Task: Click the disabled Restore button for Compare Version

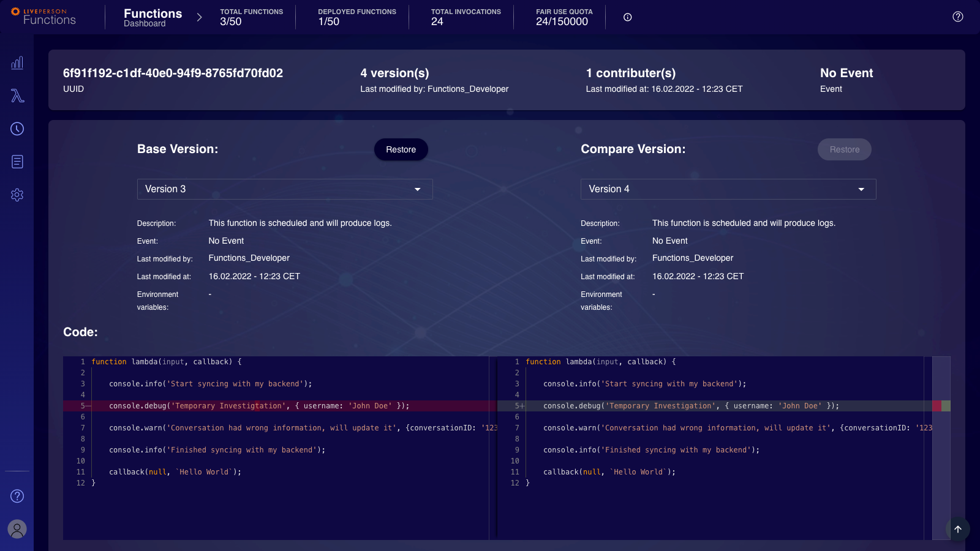Action: coord(845,149)
